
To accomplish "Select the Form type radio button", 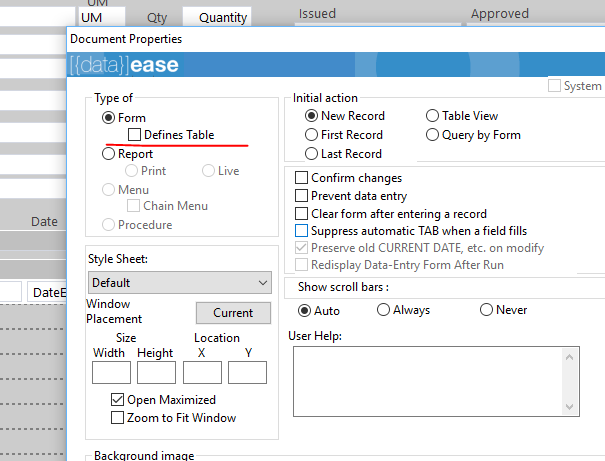I will click(108, 118).
